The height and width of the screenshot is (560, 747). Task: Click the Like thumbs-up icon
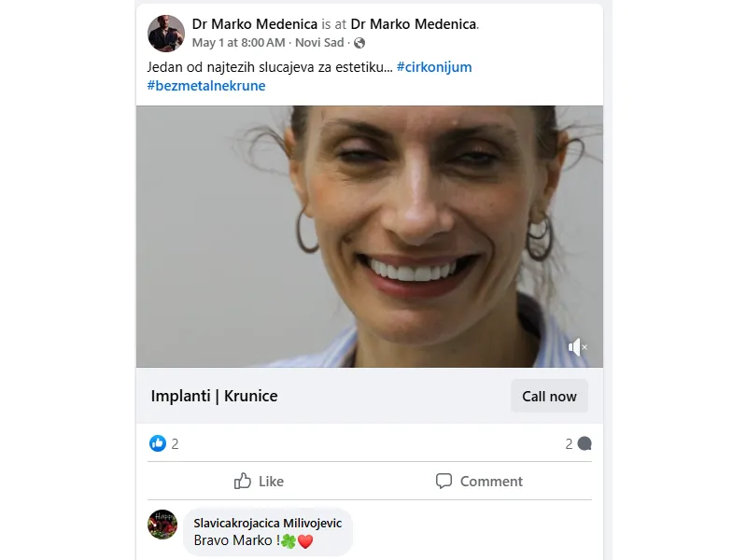241,481
